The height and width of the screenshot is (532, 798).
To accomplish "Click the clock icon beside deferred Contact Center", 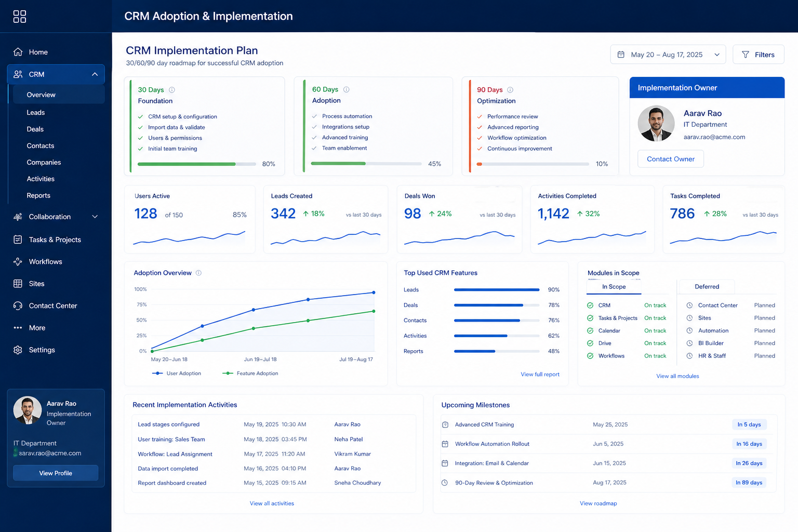I will (689, 305).
